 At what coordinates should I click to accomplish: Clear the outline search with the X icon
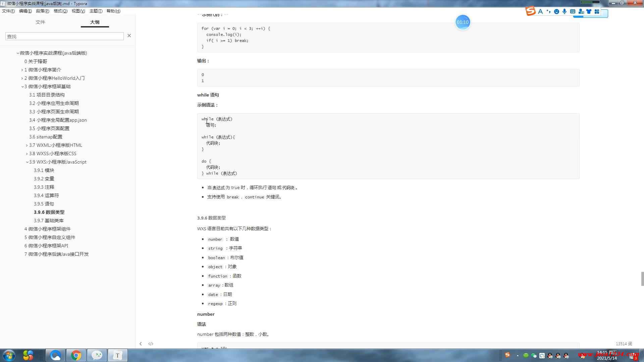tap(129, 36)
